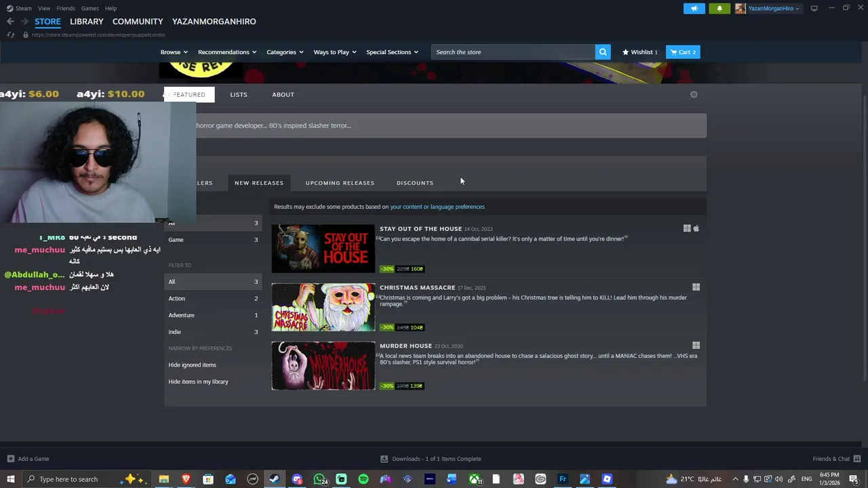Image resolution: width=868 pixels, height=488 pixels.
Task: Open the notifications bell icon
Action: point(719,8)
